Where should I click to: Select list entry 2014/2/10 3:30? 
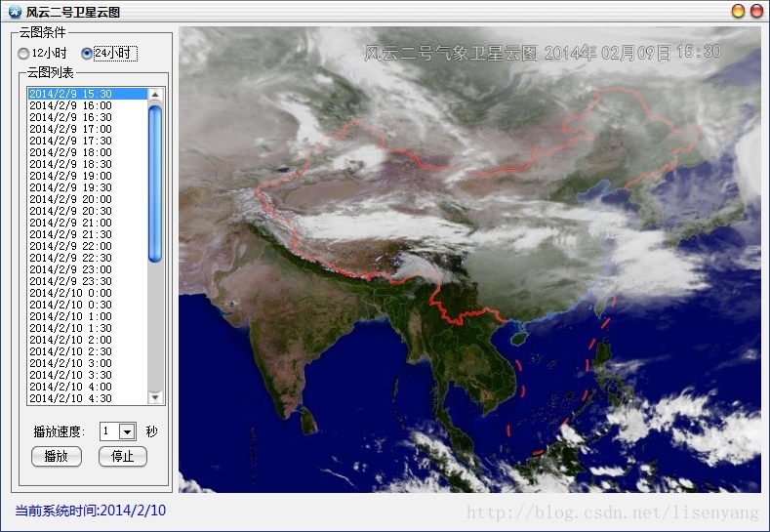[x=88, y=375]
